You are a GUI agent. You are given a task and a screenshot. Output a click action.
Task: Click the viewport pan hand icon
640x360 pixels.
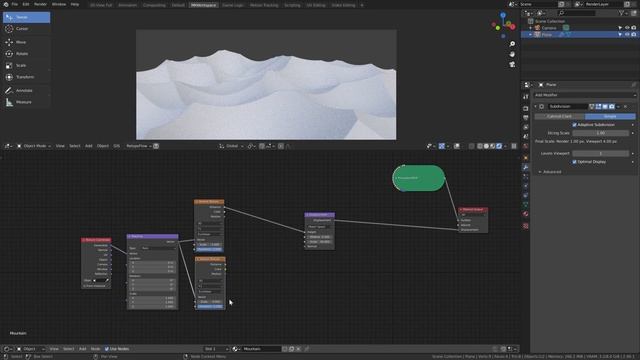pos(512,54)
